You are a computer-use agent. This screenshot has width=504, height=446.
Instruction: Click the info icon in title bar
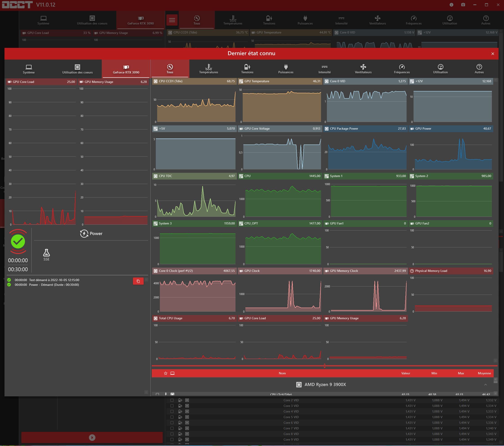pyautogui.click(x=451, y=5)
